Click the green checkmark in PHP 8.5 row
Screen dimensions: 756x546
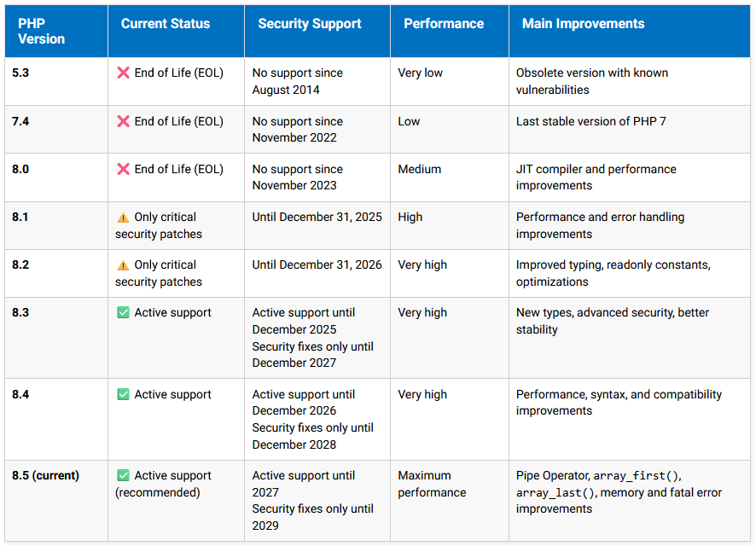point(123,476)
